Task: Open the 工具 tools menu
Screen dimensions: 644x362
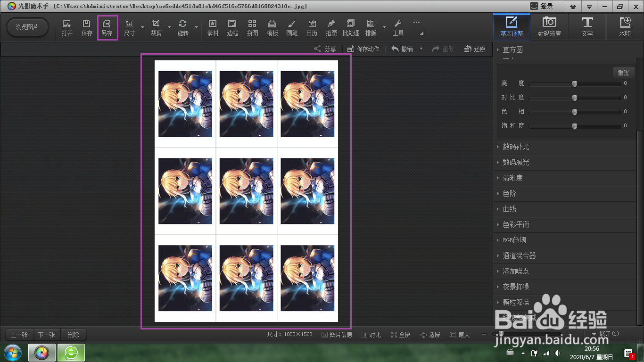Action: point(398,28)
